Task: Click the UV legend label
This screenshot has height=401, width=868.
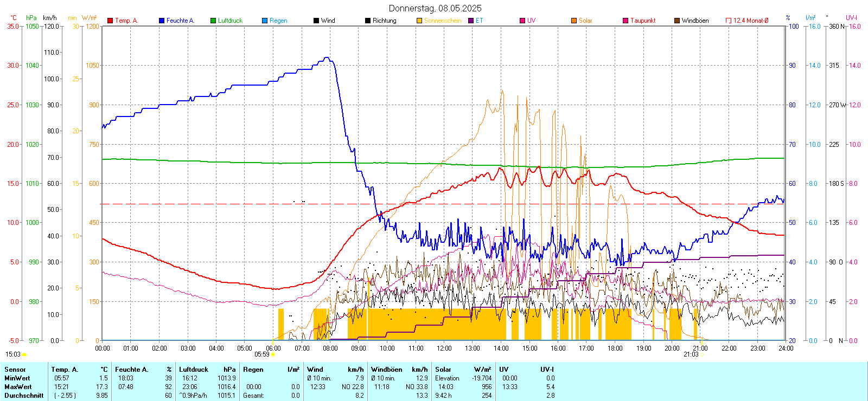Action: pos(531,21)
